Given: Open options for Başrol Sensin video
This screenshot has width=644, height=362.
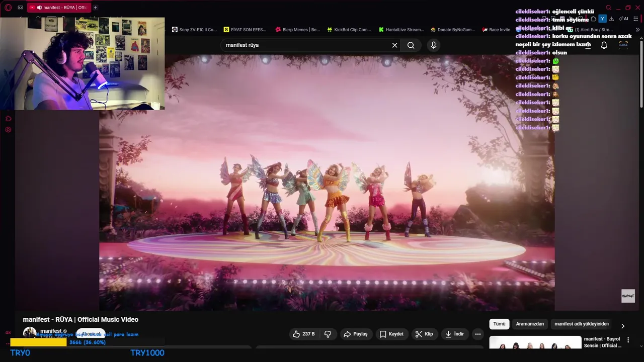Looking at the screenshot, I should click(x=628, y=340).
